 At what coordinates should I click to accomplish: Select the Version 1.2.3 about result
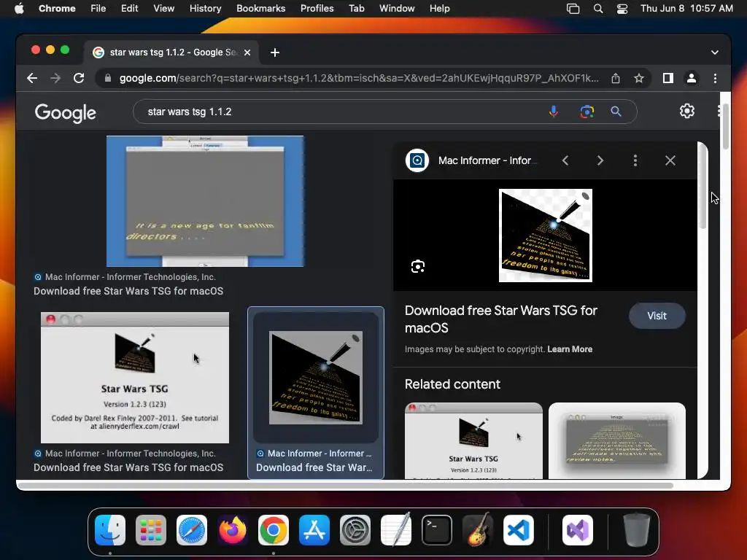click(135, 378)
